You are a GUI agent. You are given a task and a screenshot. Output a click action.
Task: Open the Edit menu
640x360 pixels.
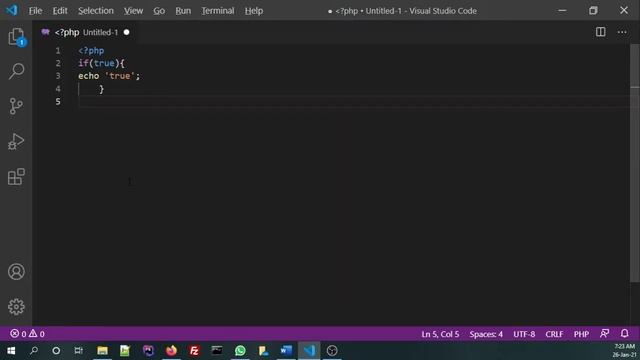[60, 11]
